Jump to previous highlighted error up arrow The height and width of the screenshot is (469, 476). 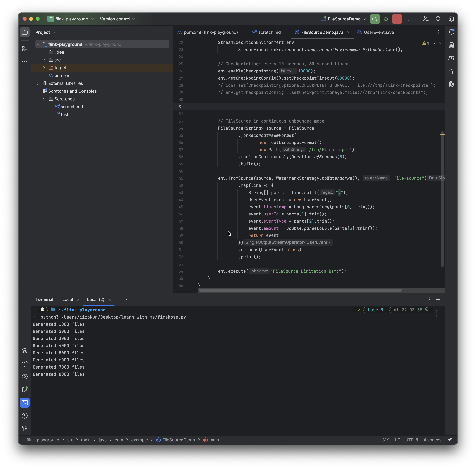434,43
